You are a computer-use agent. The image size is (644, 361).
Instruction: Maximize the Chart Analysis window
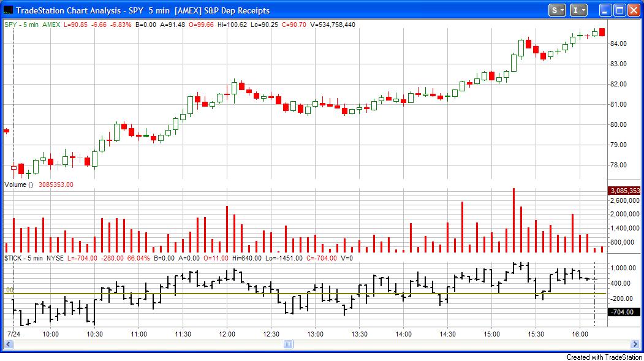tap(619, 10)
